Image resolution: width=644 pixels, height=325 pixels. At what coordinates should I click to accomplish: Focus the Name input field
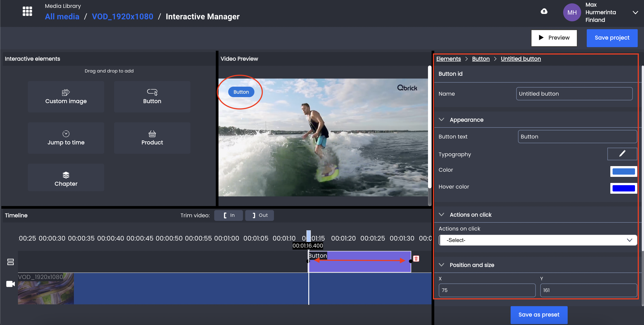[x=574, y=94]
